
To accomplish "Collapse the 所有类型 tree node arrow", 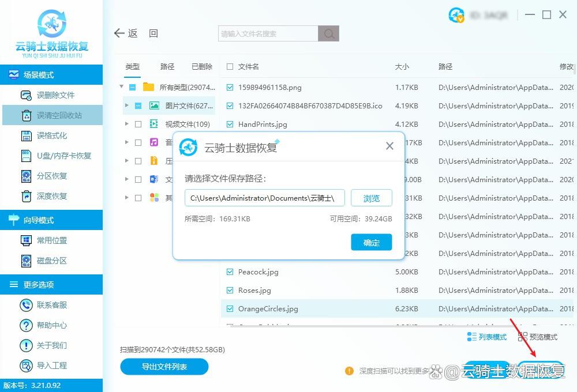I will tap(121, 87).
